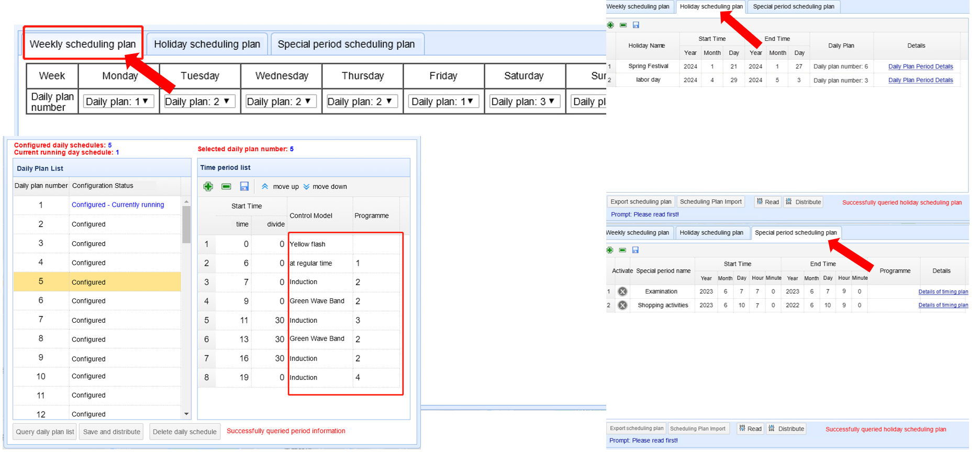
Task: Remove a special period row with minus icon
Action: click(x=622, y=251)
